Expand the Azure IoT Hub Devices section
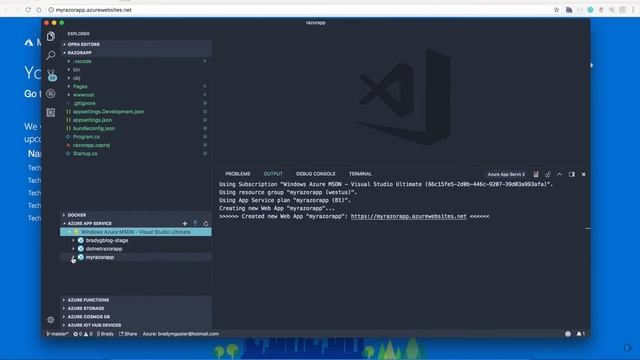 coord(136,325)
